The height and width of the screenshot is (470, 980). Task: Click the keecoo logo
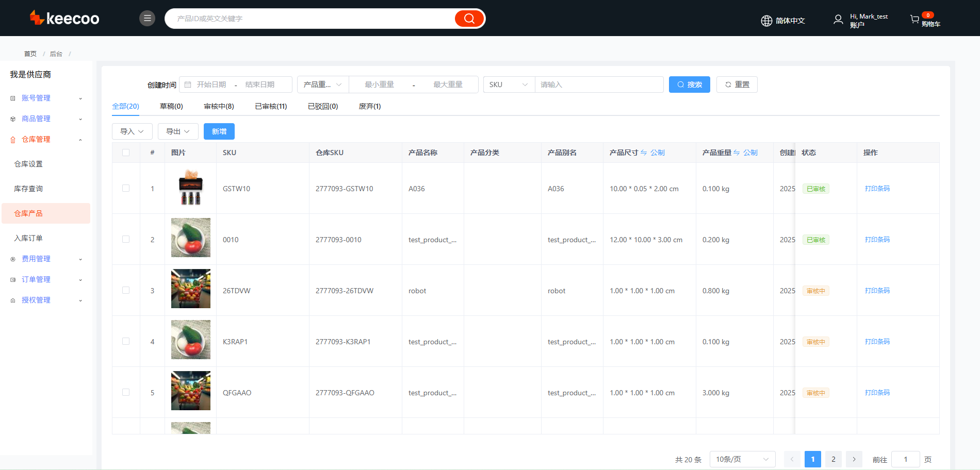click(64, 18)
